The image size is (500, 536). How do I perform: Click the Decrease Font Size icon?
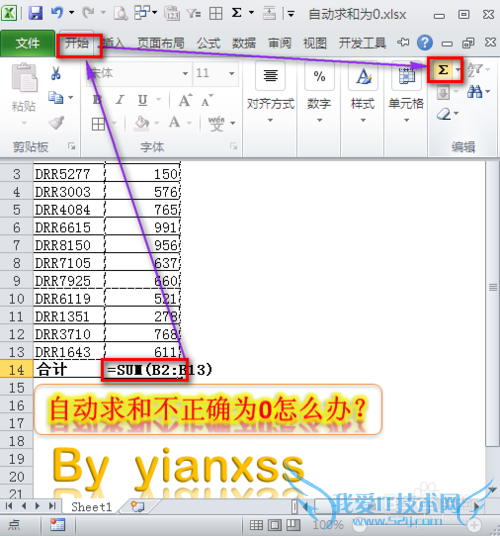point(207,100)
